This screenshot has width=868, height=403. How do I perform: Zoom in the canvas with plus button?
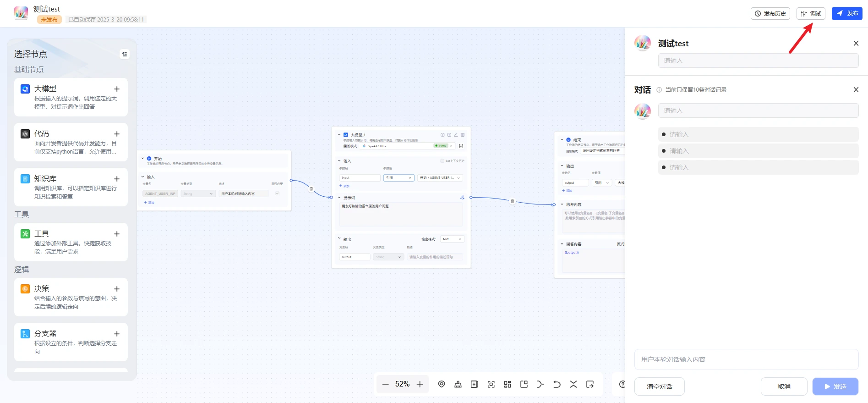(420, 384)
